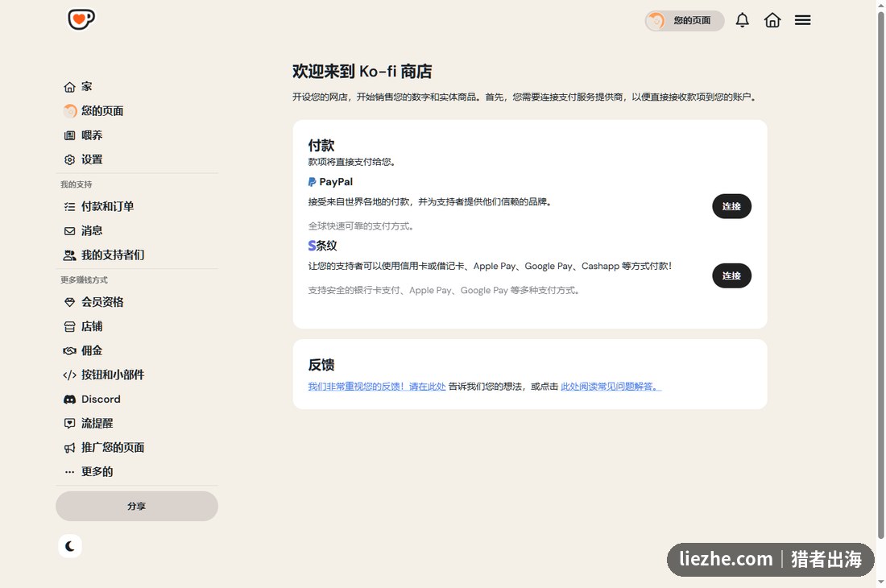
Task: Click the 更多赚钱方式 sidebar section label
Action: (x=85, y=280)
